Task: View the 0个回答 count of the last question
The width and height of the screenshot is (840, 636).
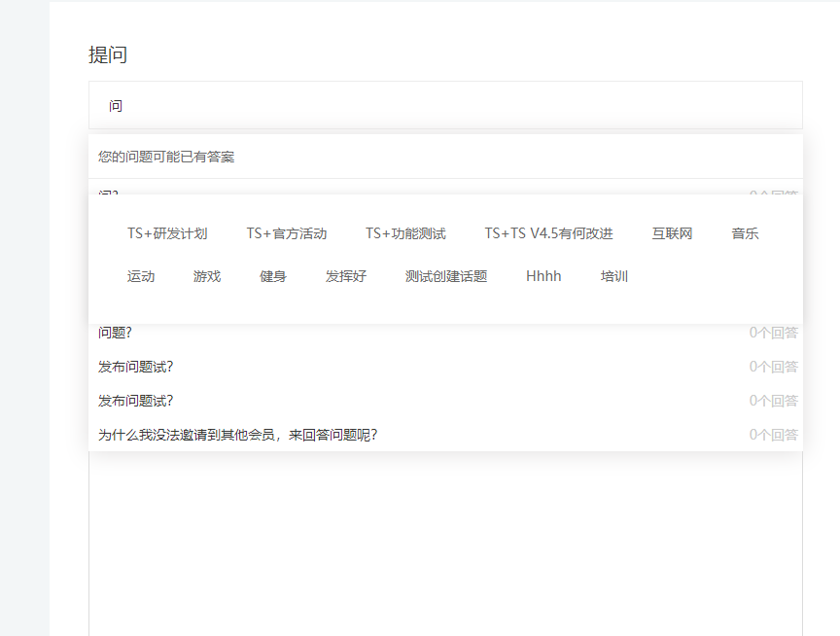Action: coord(775,435)
